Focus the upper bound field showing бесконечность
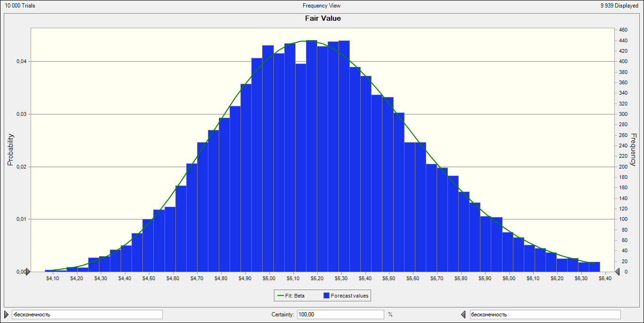Screen dimensions: 644x323 point(545,315)
